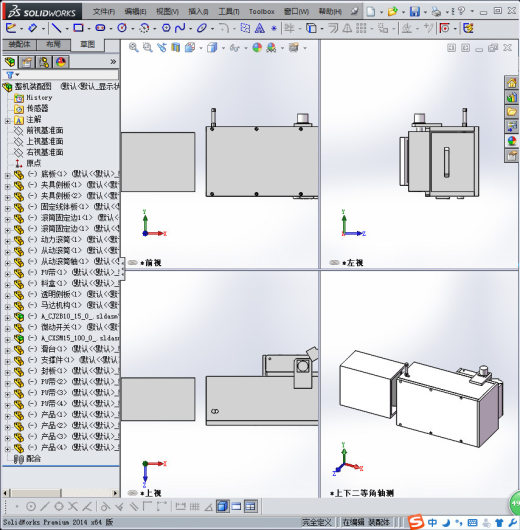Select the Spline sketch tool
520x530 pixels.
click(180, 28)
